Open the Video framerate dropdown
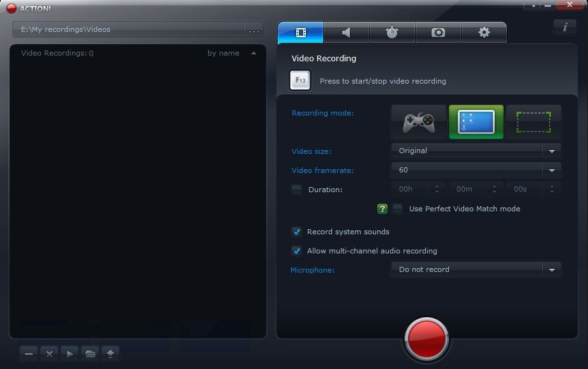588x369 pixels. 476,170
